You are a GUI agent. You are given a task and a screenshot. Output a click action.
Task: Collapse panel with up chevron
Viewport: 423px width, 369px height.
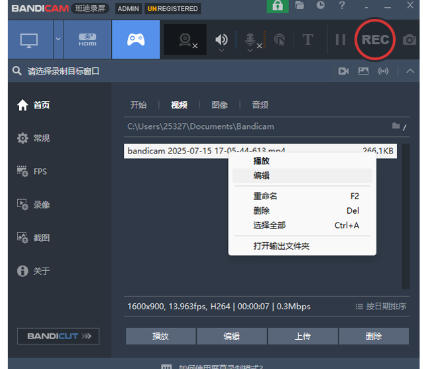tap(410, 71)
